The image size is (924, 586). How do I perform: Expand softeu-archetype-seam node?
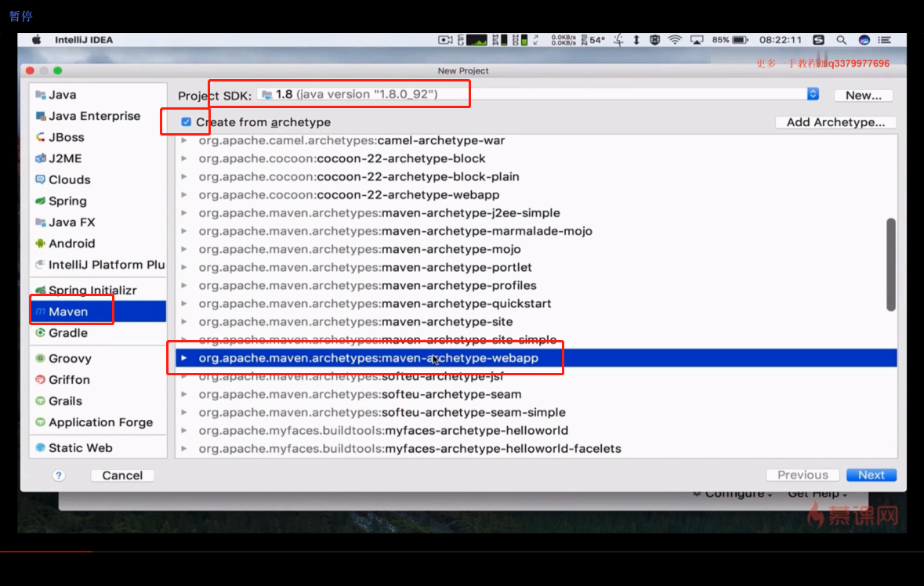point(184,394)
